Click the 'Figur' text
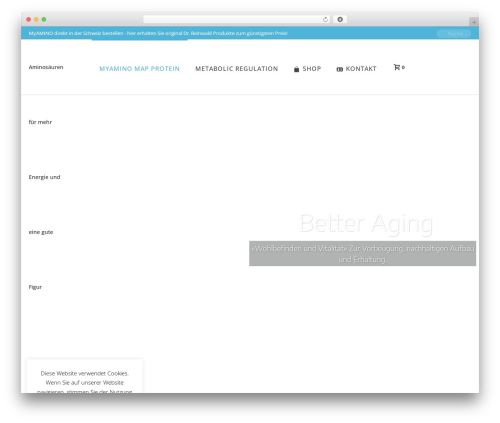This screenshot has width=500, height=423. point(35,287)
